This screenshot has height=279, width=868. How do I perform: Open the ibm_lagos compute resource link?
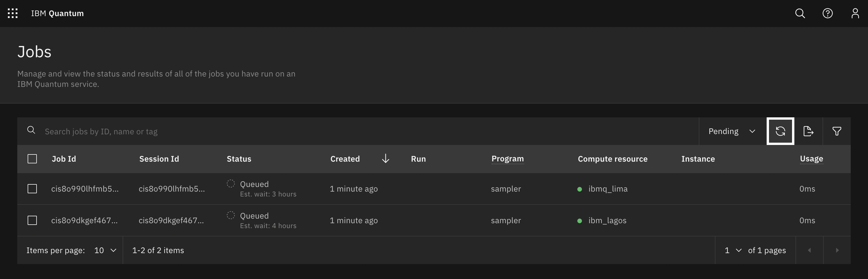607,220
